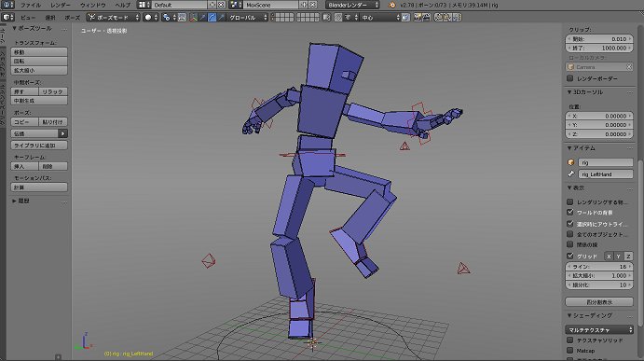Toggle Relationship Lines checkbox
644x361 pixels.
[x=570, y=244]
